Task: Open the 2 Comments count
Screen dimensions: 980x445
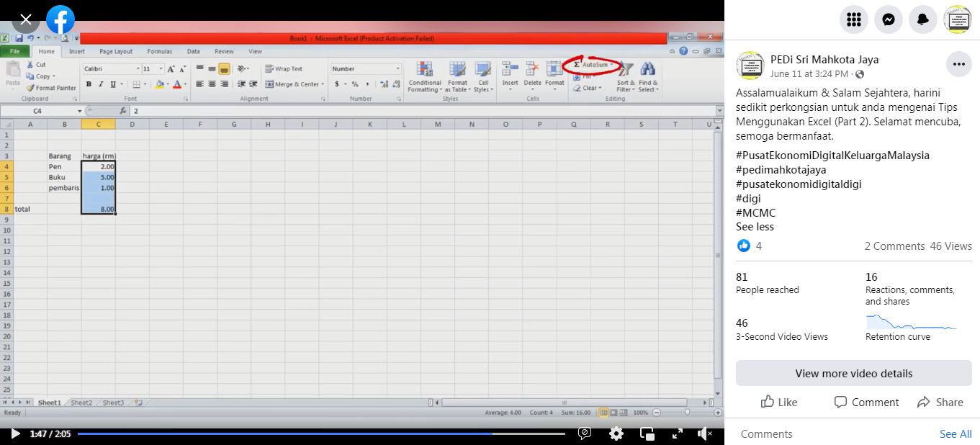Action: [894, 246]
